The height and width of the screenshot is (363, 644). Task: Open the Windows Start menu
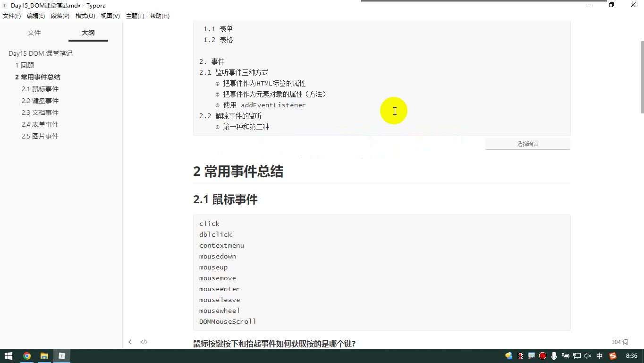point(8,356)
